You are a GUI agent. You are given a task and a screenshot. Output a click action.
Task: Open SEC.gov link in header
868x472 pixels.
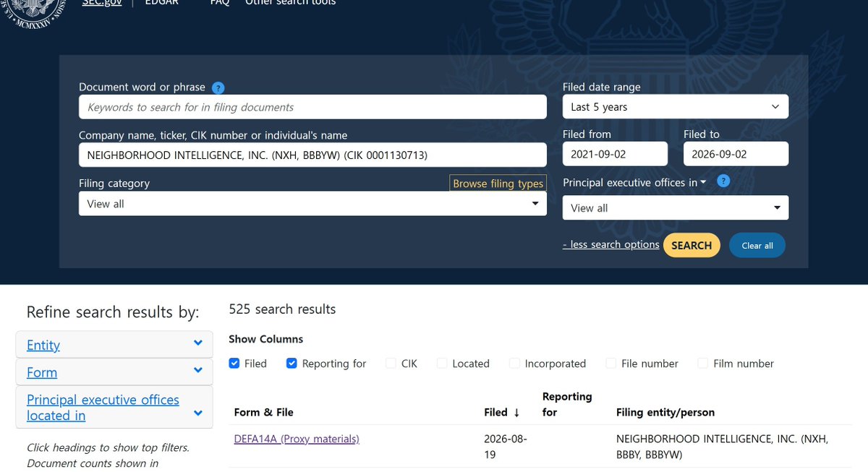pyautogui.click(x=101, y=3)
